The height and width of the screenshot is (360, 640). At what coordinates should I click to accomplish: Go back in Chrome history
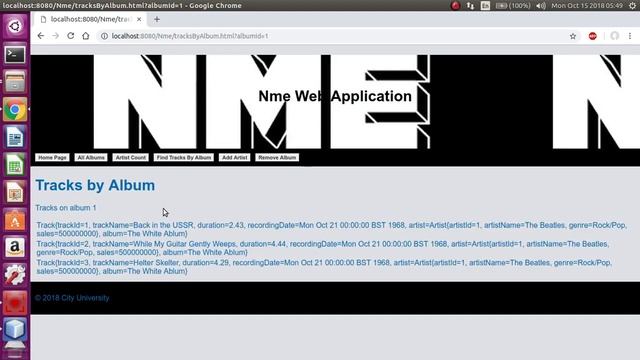pos(40,36)
